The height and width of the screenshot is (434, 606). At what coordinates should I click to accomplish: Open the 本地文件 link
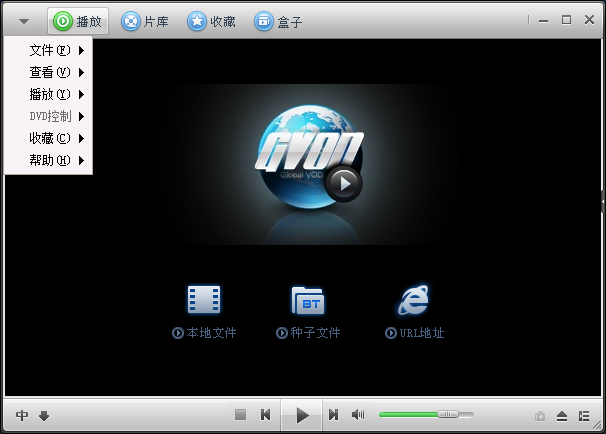[x=204, y=333]
